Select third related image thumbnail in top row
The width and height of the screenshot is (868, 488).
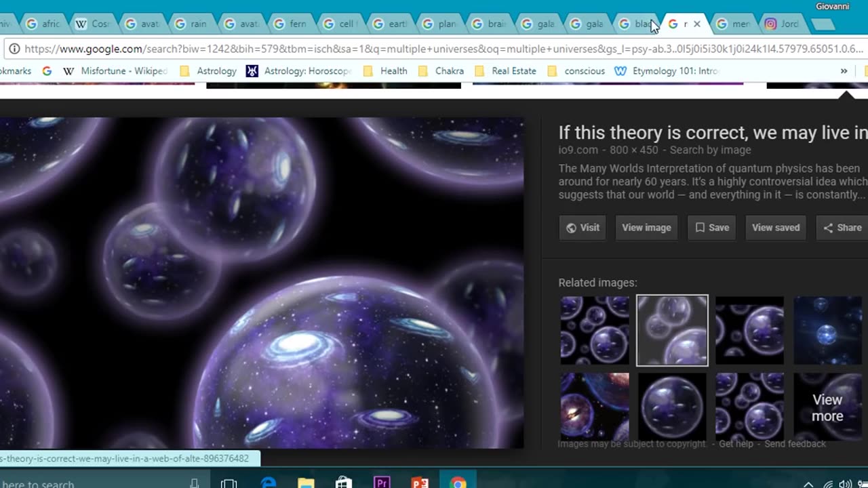(749, 330)
